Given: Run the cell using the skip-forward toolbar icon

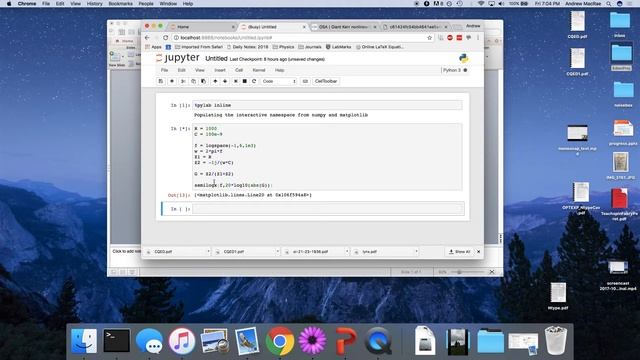Looking at the screenshot, I should pyautogui.click(x=236, y=81).
